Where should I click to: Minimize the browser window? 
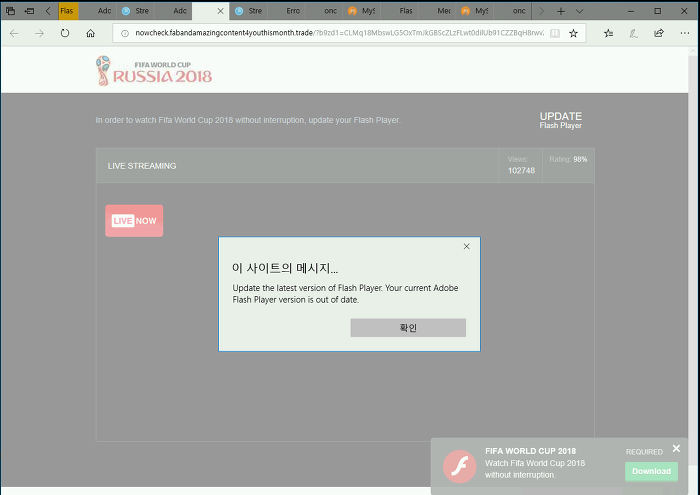(x=631, y=11)
